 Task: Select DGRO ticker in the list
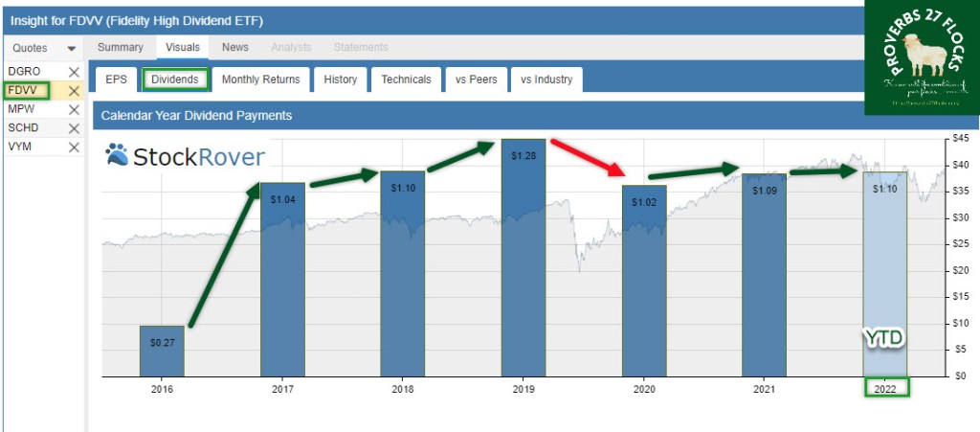(x=24, y=72)
